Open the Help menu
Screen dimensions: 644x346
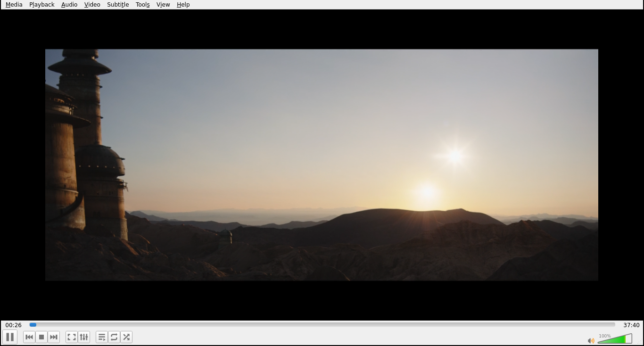[183, 5]
